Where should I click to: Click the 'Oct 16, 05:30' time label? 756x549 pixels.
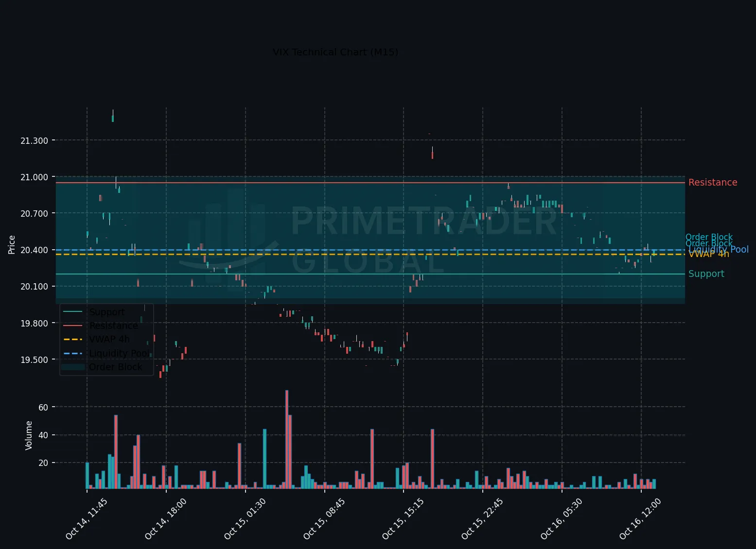click(562, 518)
